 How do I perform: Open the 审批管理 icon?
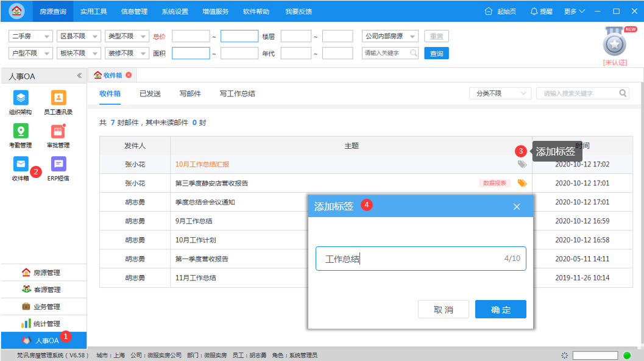(x=58, y=131)
